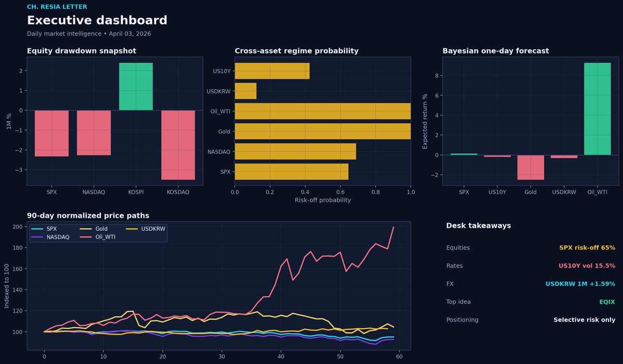Click the SPX bar in regime probability

(x=291, y=172)
